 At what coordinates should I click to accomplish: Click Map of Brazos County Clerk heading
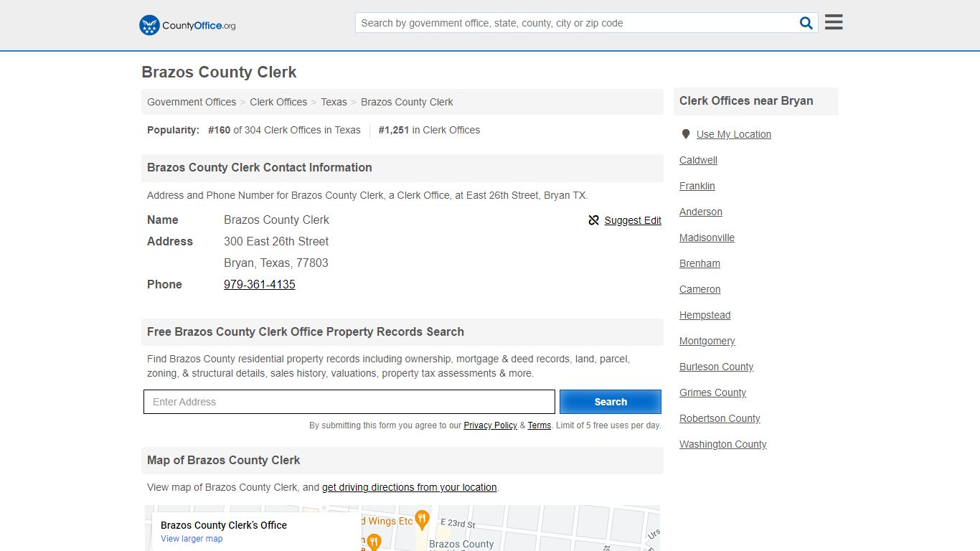click(223, 461)
